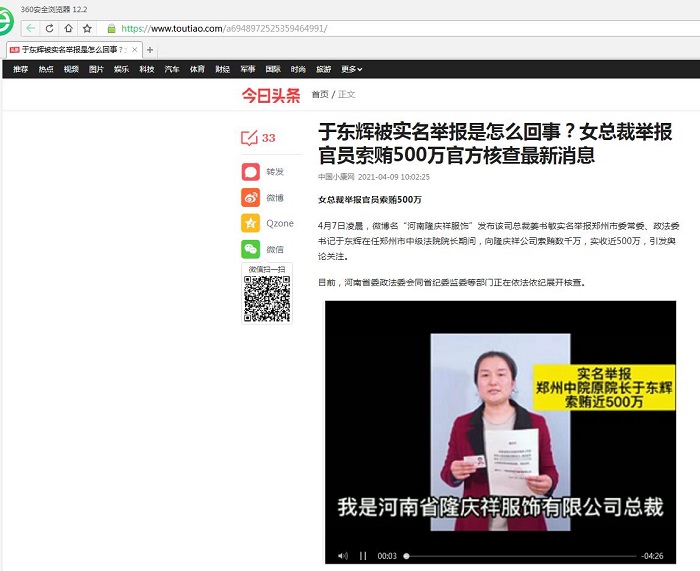Viewport: 700px width, 571px height.
Task: Pause the video playback
Action: pos(363,556)
